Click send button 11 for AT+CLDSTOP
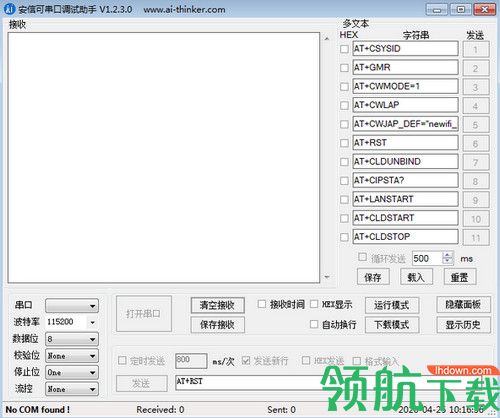 [x=476, y=238]
